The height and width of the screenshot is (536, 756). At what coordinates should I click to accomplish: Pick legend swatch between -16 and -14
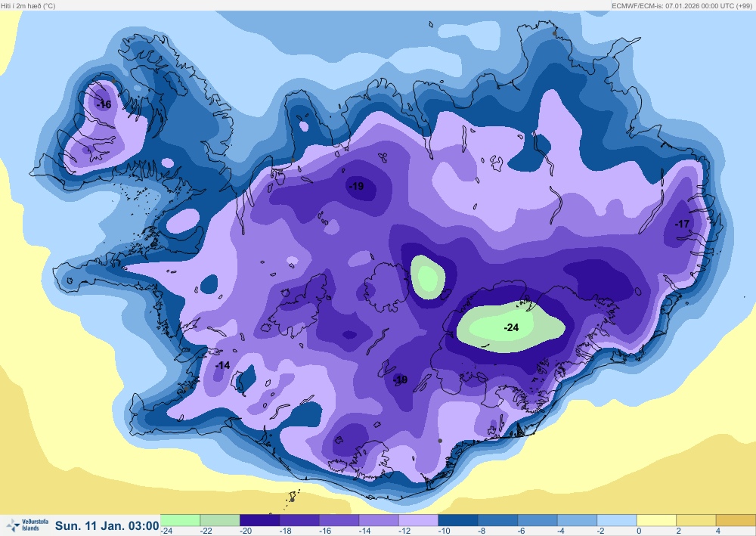point(339,520)
